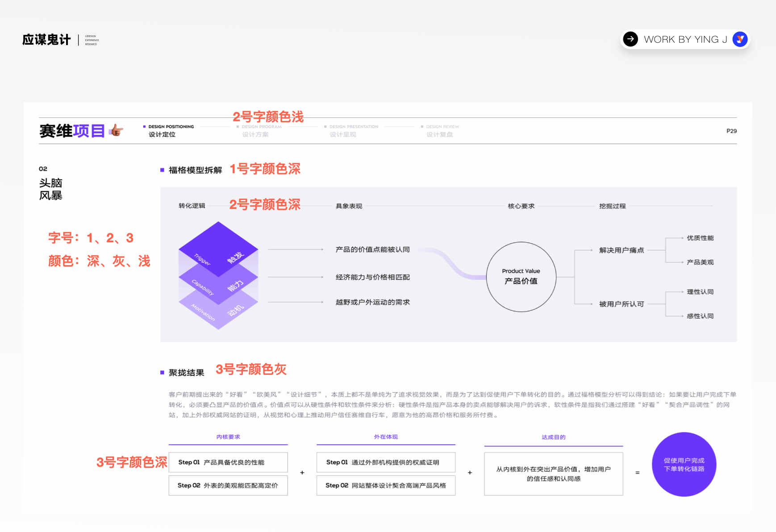
Task: Click the purple square bullet before 聚拢结果
Action: point(162,372)
